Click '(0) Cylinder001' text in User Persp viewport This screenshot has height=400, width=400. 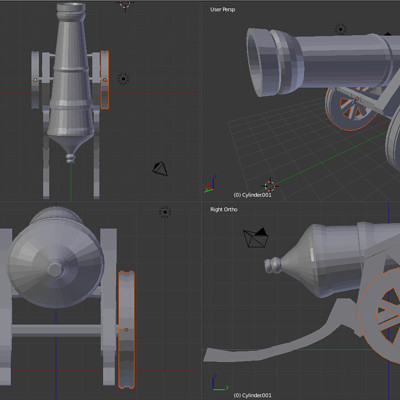[x=252, y=195]
